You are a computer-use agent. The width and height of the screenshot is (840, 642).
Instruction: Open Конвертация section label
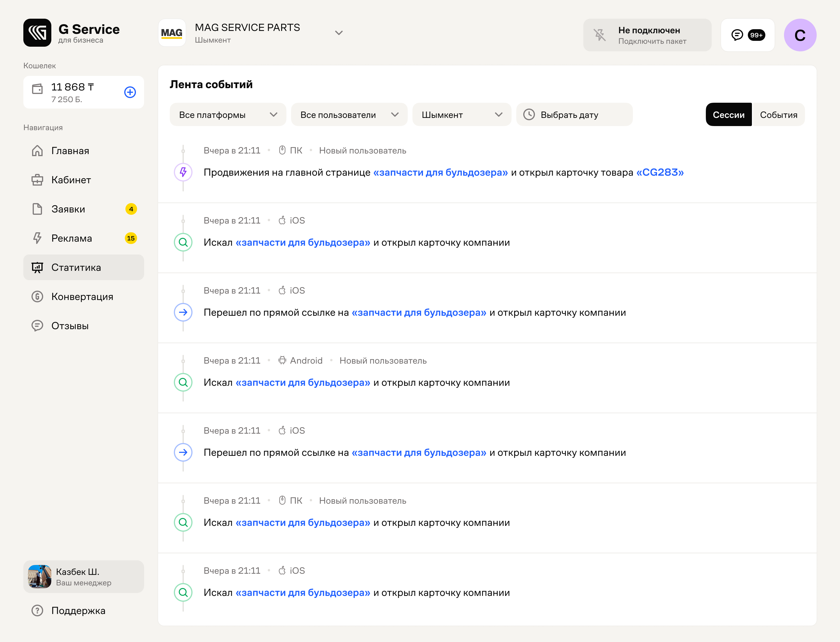point(83,296)
